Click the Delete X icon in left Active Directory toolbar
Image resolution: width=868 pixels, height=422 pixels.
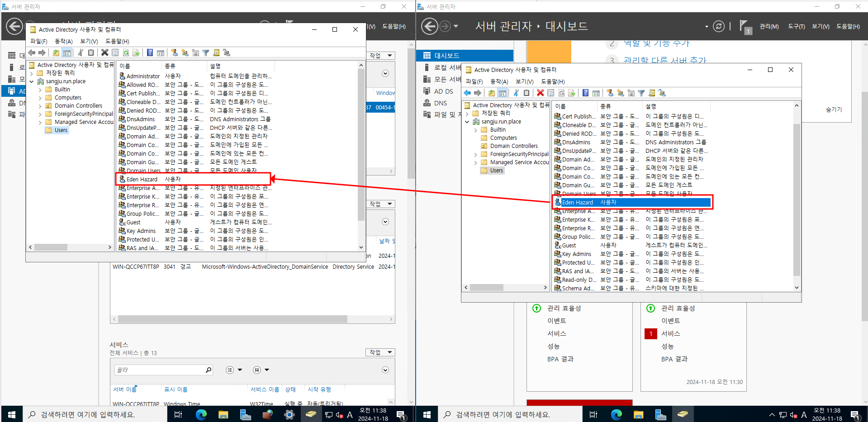pos(104,53)
